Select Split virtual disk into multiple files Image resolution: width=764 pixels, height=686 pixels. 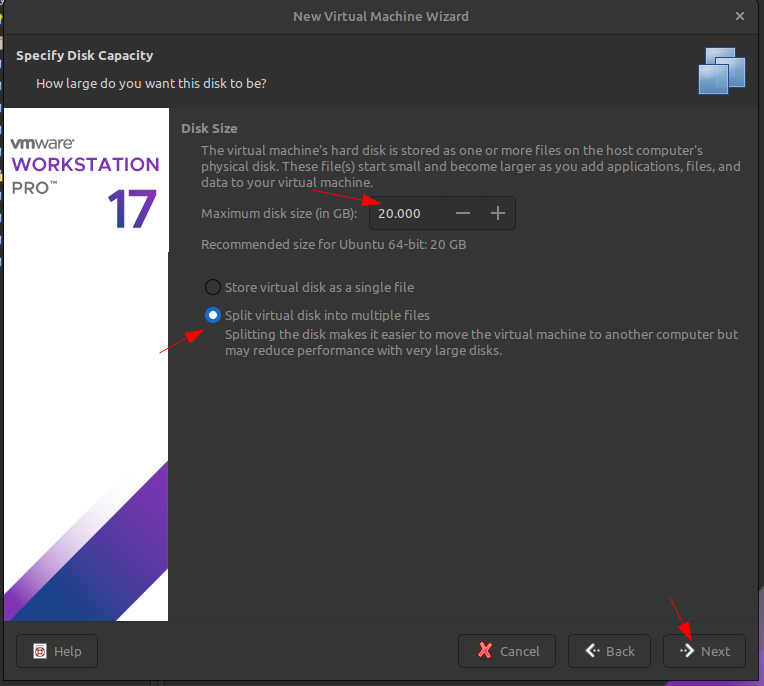212,315
